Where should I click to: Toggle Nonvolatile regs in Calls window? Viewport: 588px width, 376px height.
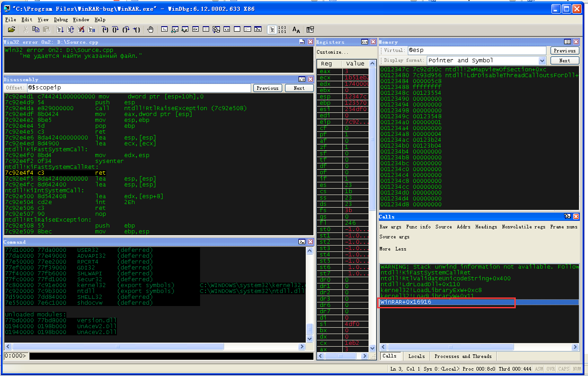pyautogui.click(x=523, y=227)
